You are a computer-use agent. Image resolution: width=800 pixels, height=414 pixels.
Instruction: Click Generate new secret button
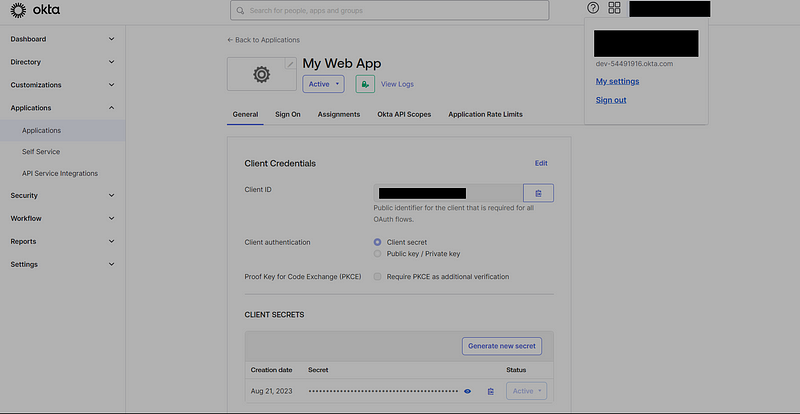coord(502,346)
